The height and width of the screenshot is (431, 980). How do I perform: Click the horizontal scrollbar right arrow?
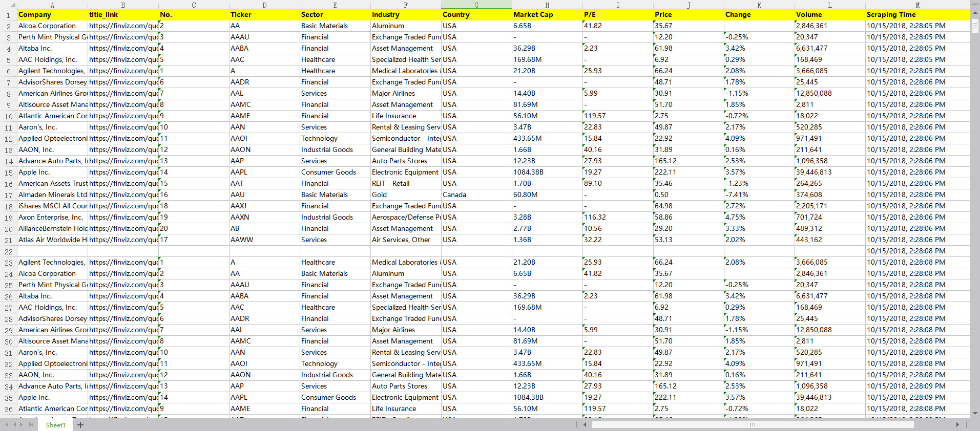coord(957,425)
